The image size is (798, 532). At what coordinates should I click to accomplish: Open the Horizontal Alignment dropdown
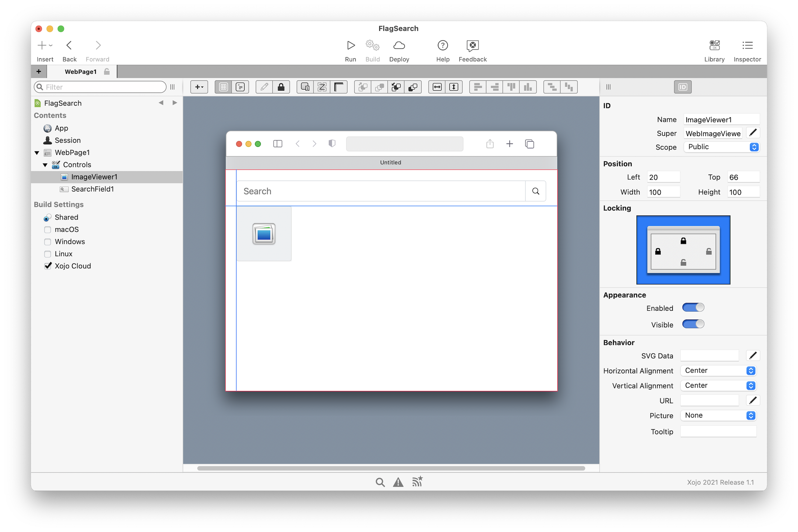click(x=718, y=370)
